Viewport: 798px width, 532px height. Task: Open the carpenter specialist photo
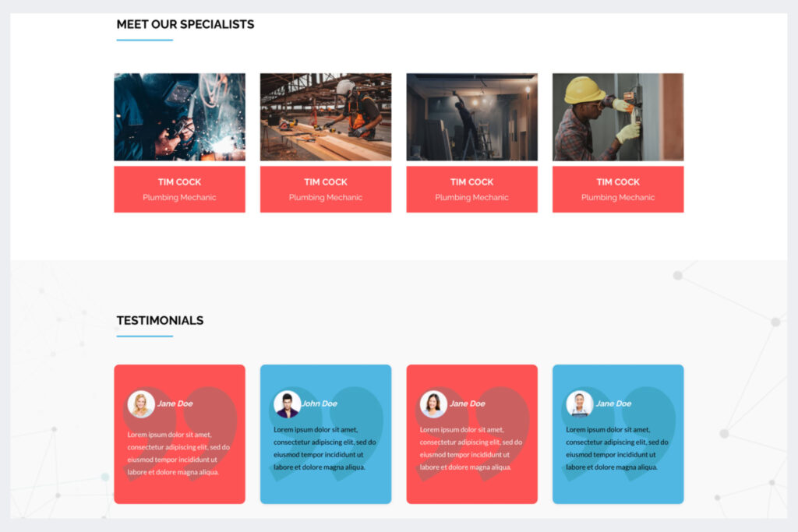pos(325,115)
